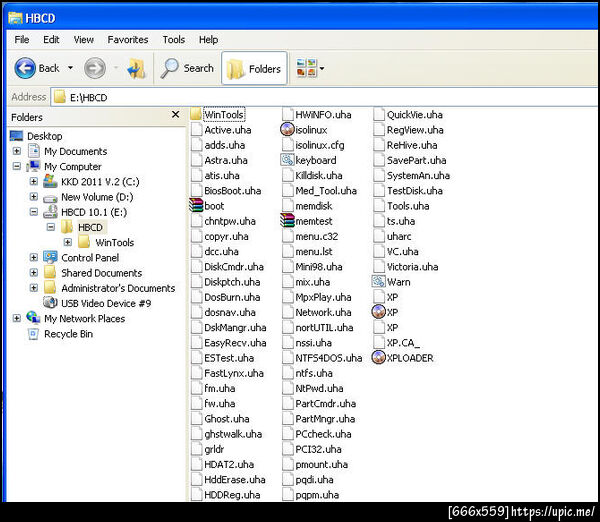The width and height of the screenshot is (600, 522).
Task: Select the memtest archive file icon
Action: [287, 221]
